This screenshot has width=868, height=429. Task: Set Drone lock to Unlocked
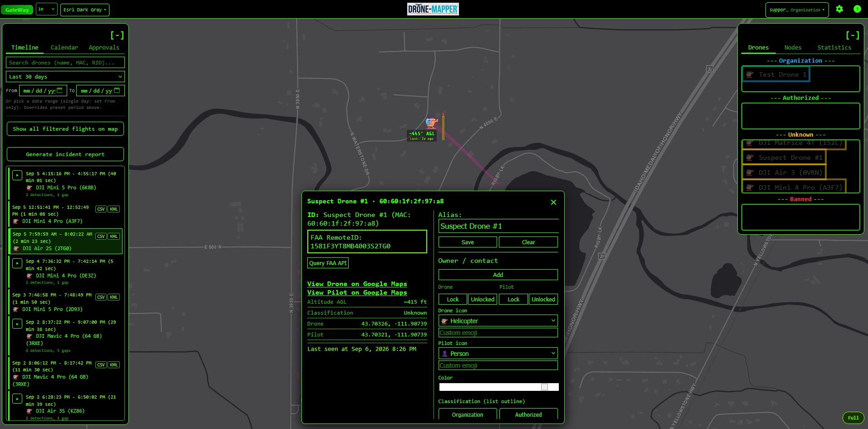click(x=483, y=300)
